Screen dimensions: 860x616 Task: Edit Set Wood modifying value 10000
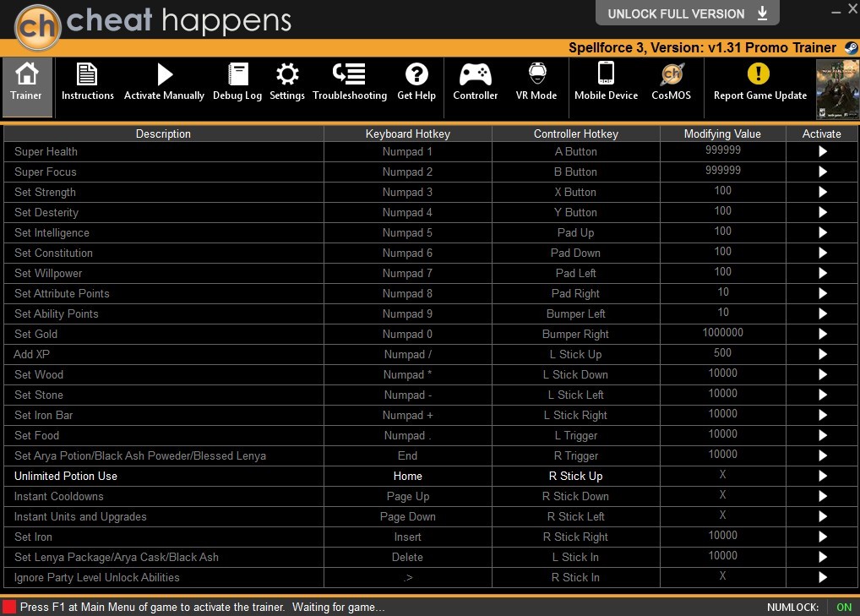pyautogui.click(x=723, y=373)
